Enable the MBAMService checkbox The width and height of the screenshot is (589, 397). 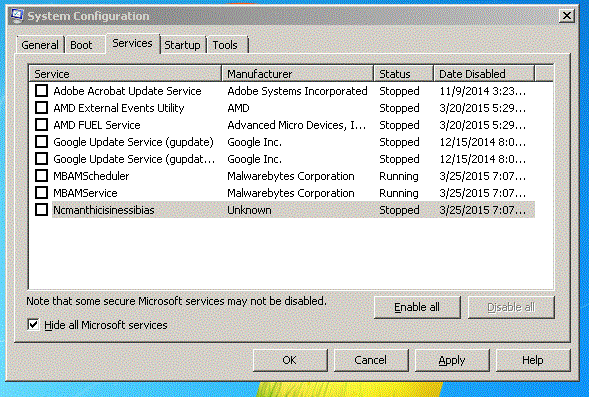point(41,193)
